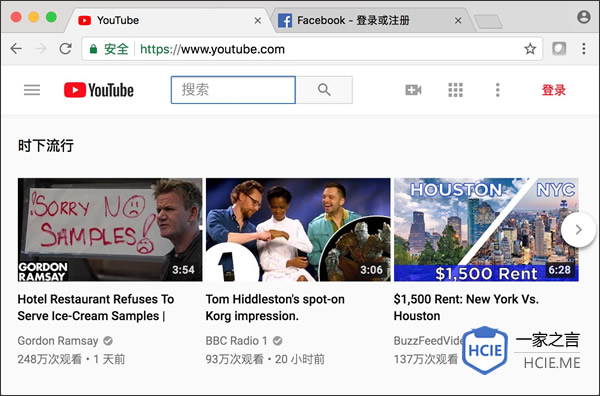The width and height of the screenshot is (600, 396).
Task: Click the address bar URL
Action: tap(212, 49)
